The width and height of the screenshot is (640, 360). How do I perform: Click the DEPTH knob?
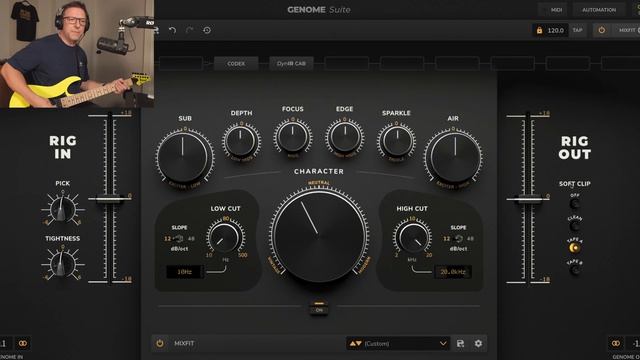(x=241, y=141)
